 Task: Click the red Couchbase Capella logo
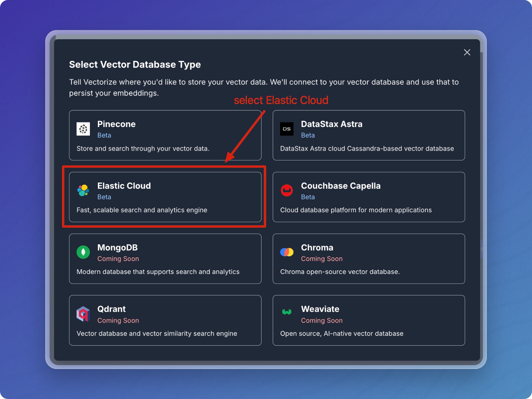click(287, 191)
